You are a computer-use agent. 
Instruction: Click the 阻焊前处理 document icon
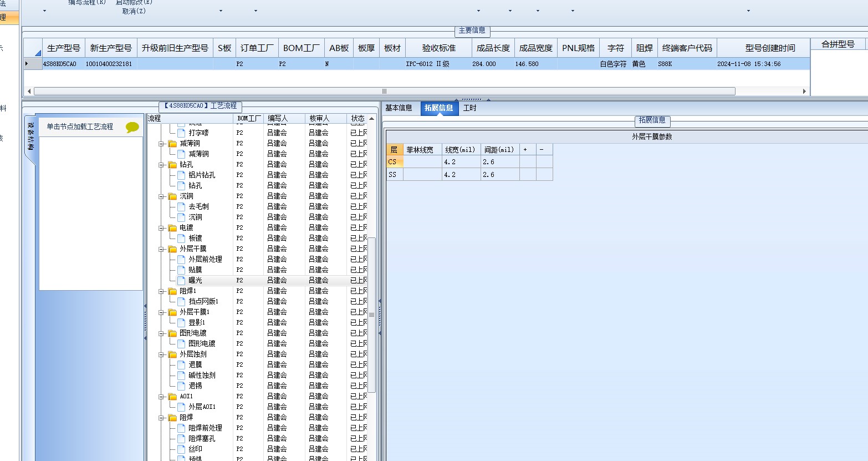point(181,428)
